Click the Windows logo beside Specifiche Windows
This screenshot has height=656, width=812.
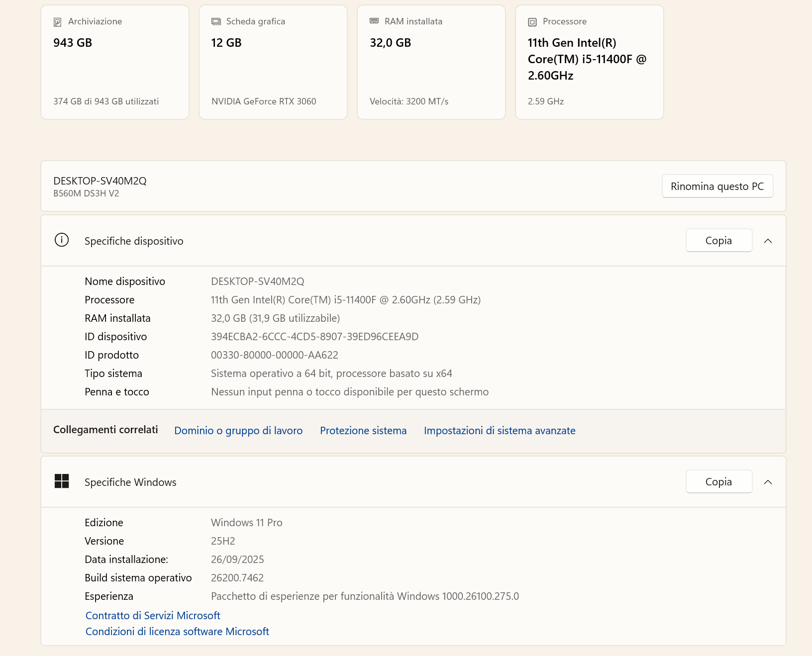(x=62, y=481)
